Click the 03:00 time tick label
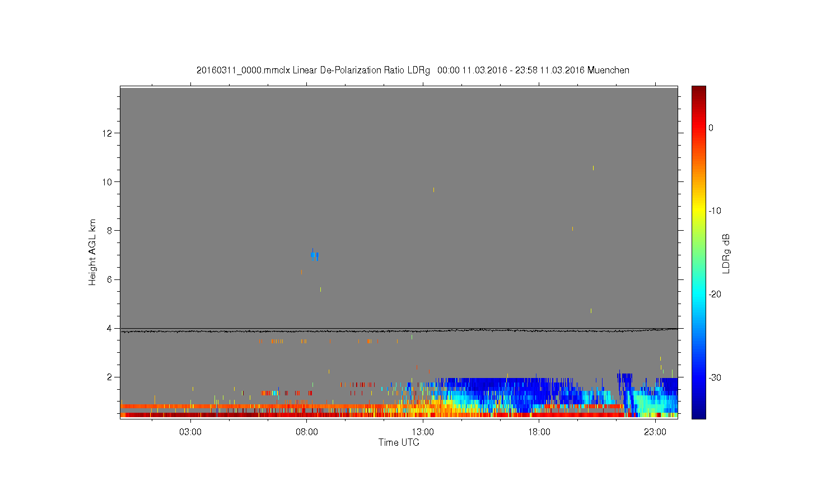The image size is (840, 504). 190,432
